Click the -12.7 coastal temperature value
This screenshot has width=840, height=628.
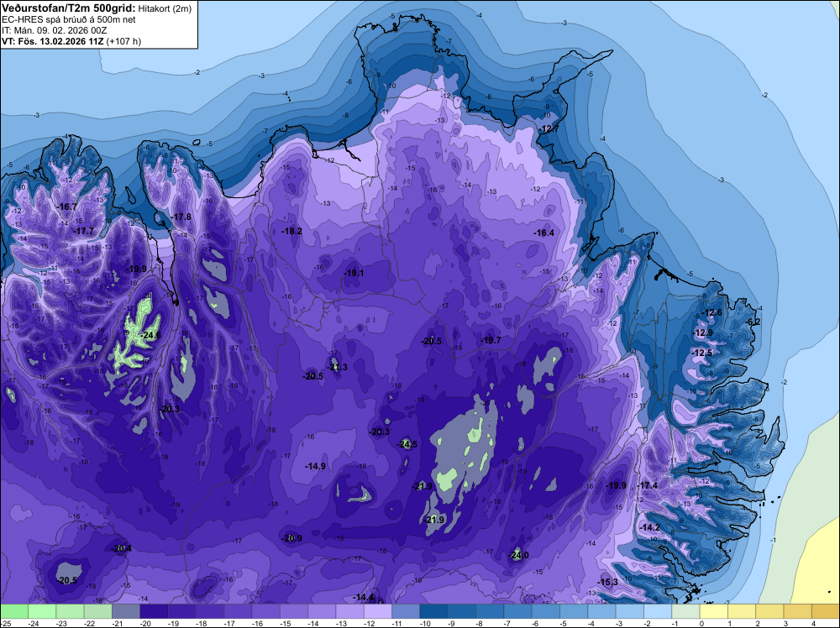point(549,129)
